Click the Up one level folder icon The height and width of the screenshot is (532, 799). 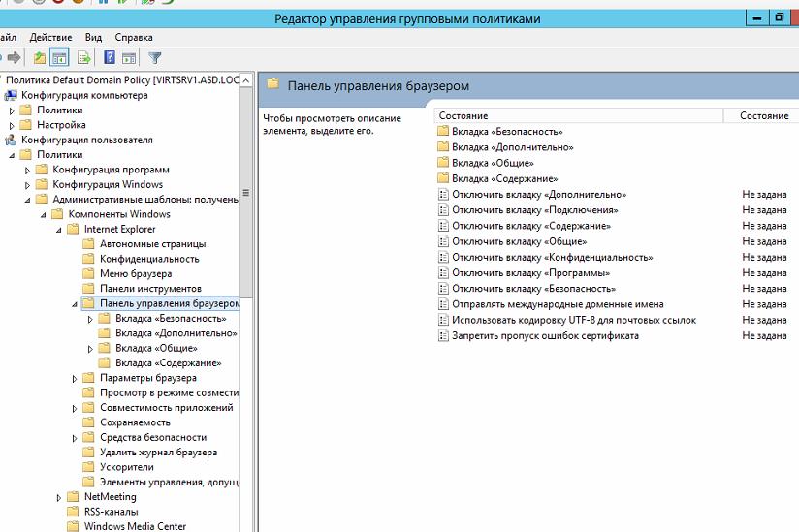pos(39,58)
